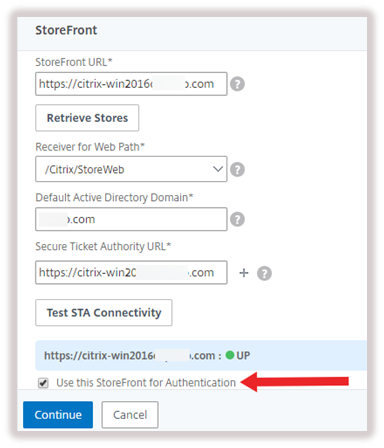Click the Retrieve Stores button
This screenshot has height=448, width=384.
pyautogui.click(x=87, y=118)
